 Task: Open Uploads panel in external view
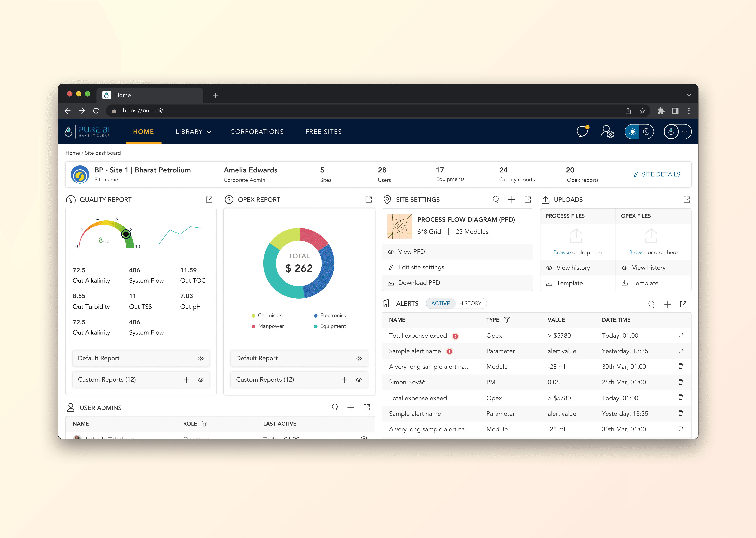(687, 199)
